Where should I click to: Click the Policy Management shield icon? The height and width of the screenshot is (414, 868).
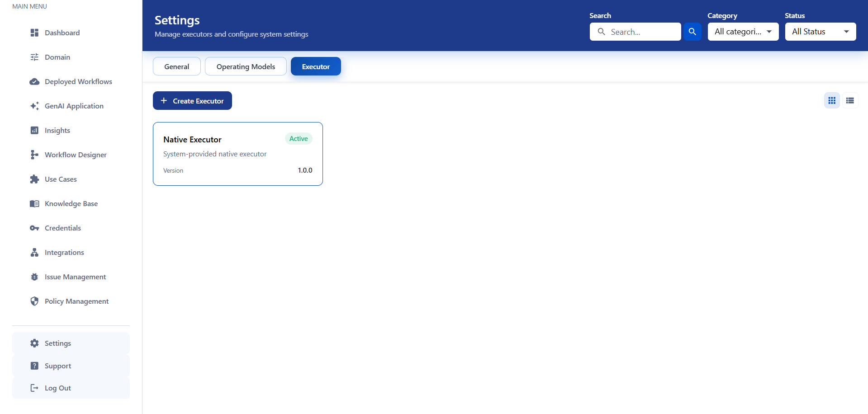[x=34, y=301]
